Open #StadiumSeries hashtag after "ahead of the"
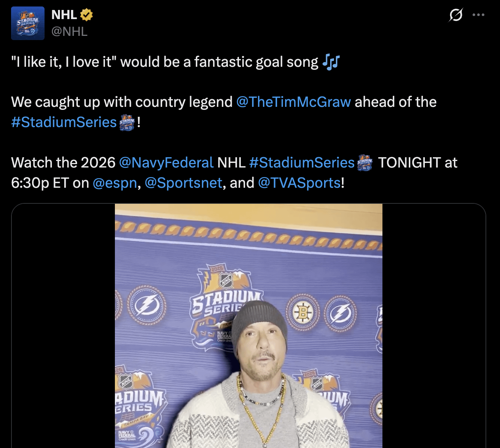The image size is (500, 448). (x=64, y=122)
